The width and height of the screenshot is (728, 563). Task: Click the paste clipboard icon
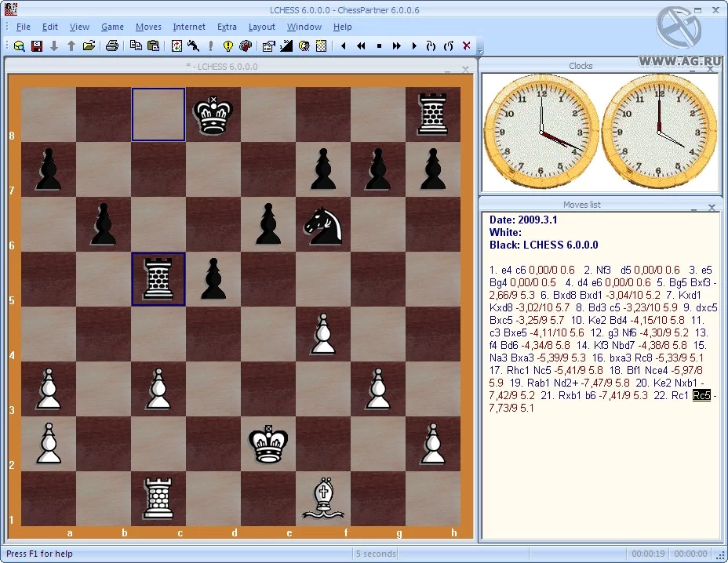tap(153, 46)
